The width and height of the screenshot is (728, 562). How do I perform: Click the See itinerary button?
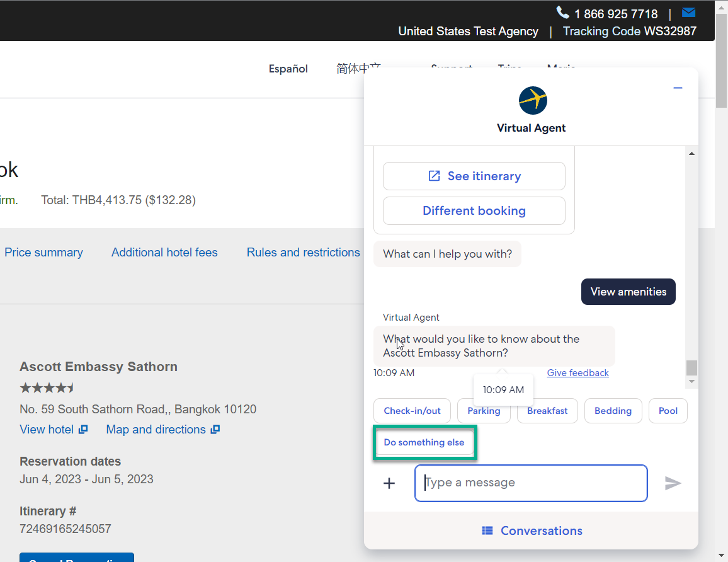pyautogui.click(x=474, y=176)
